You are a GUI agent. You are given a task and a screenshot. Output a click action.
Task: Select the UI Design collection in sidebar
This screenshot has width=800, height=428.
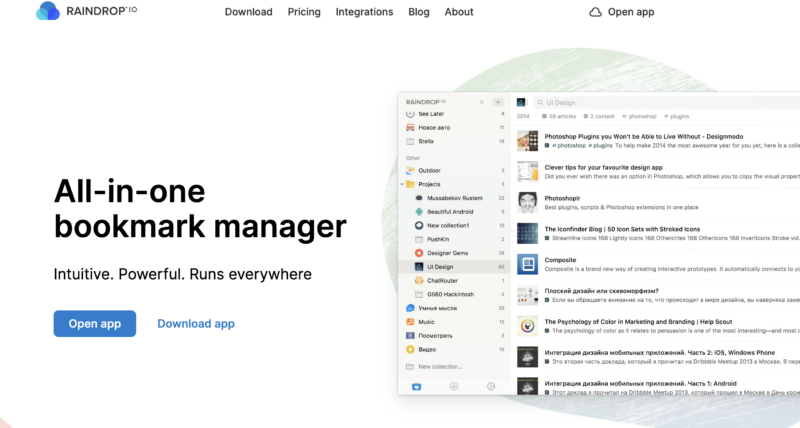coord(442,267)
